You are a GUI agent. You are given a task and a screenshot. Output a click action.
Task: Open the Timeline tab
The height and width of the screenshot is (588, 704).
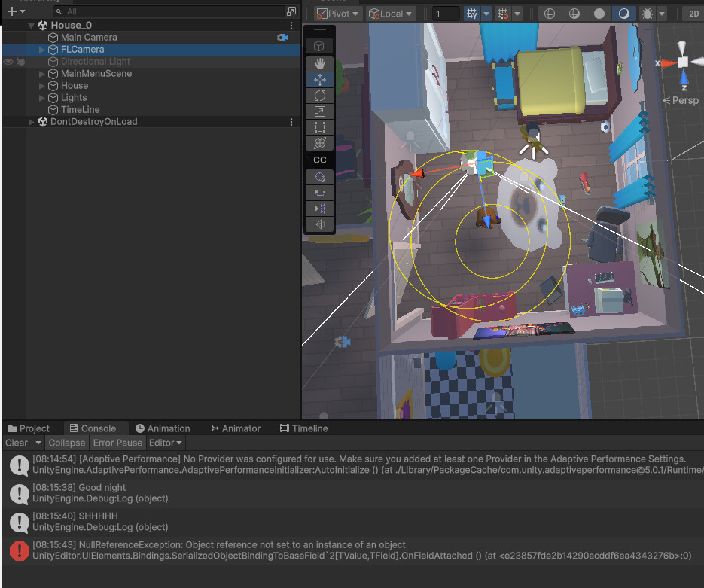303,428
